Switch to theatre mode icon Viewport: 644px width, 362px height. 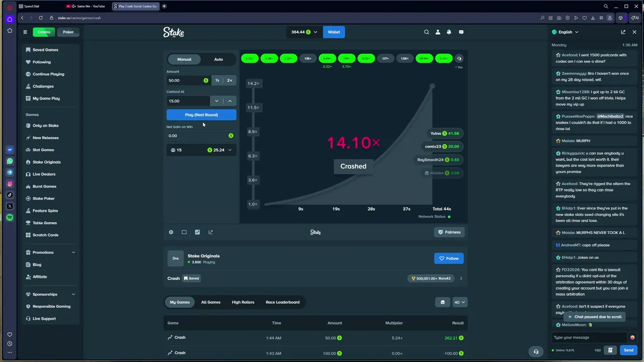click(x=184, y=232)
